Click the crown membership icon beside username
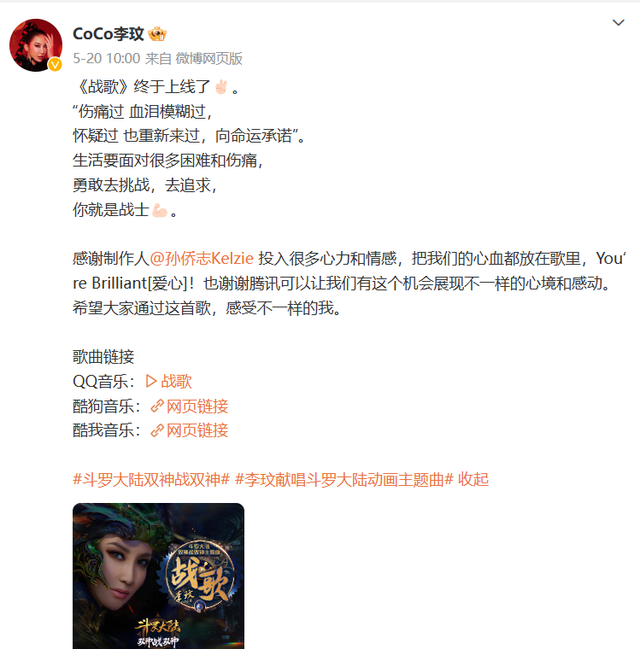This screenshot has width=640, height=649. 157,34
